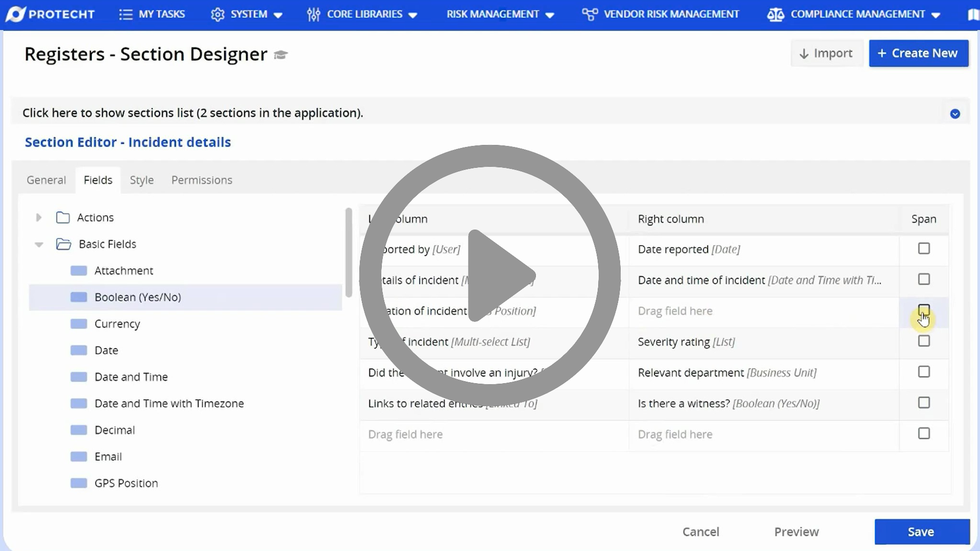
Task: Check the Span box for Date reported
Action: coord(924,248)
